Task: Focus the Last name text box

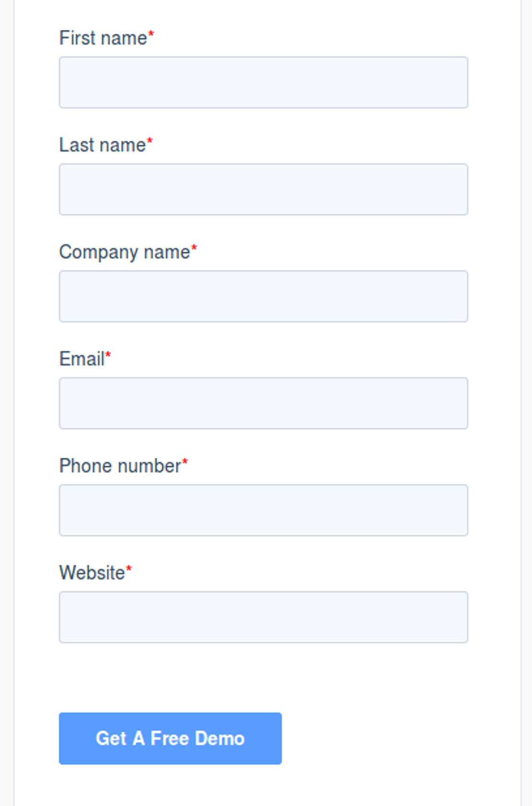Action: point(263,189)
